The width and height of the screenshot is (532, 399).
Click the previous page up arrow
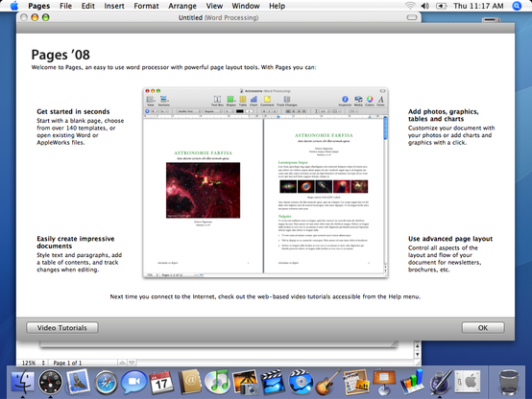[122, 363]
